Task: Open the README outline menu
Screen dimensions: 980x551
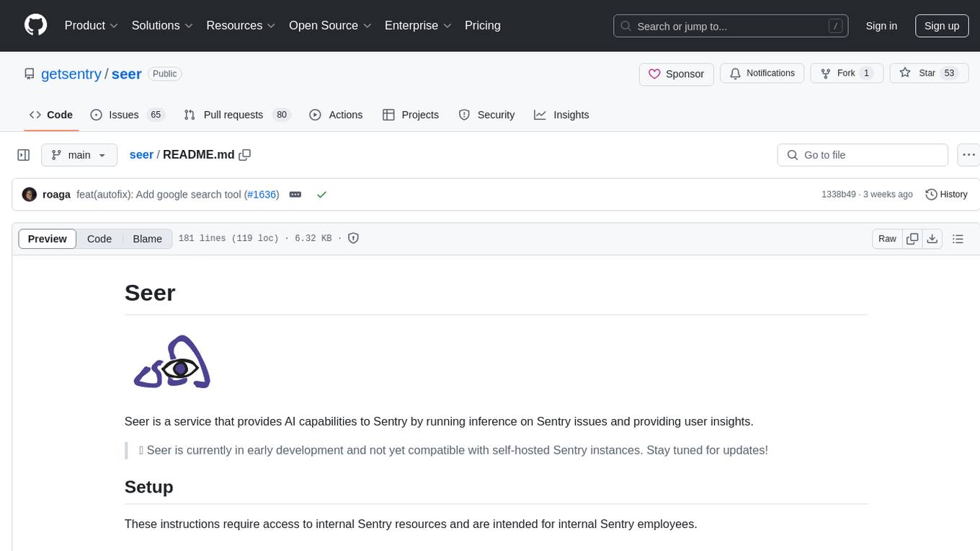Action: tap(958, 239)
